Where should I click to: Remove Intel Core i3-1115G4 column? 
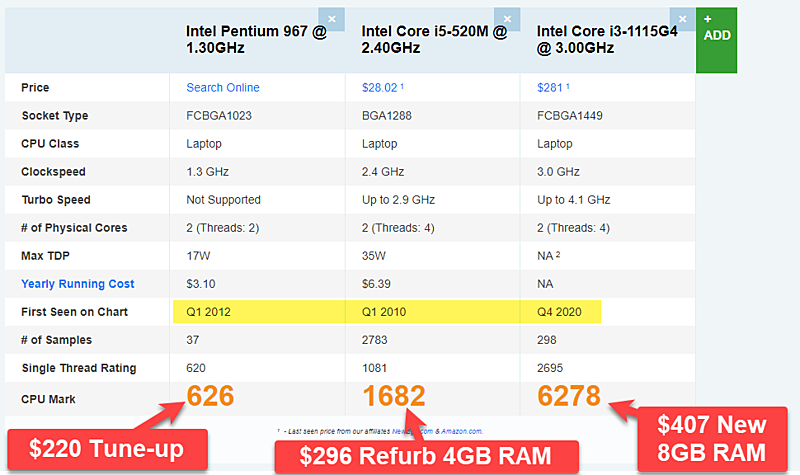[682, 19]
